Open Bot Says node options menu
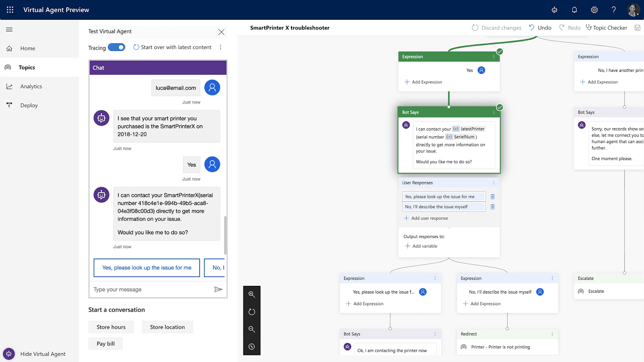The image size is (644, 362). 494,112
